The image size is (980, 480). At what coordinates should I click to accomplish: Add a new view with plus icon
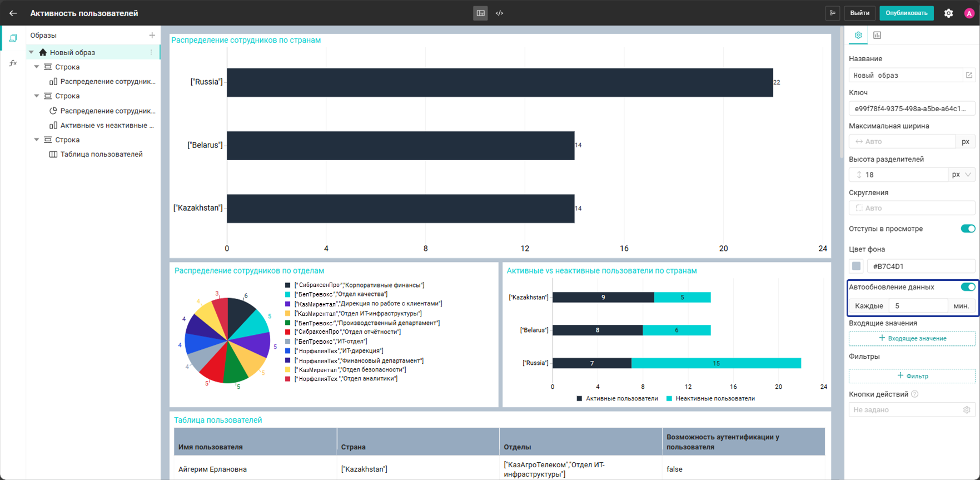(152, 35)
